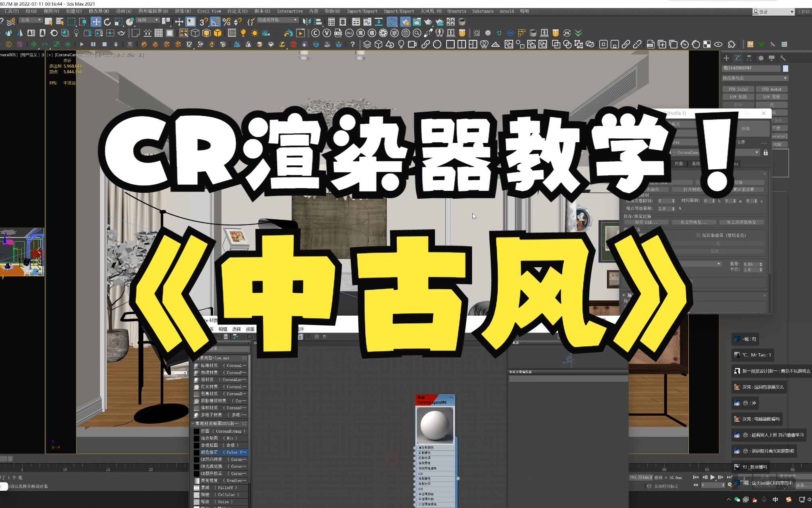Open the Curve Editor icon
Image resolution: width=812 pixels, height=508 pixels.
(367, 22)
